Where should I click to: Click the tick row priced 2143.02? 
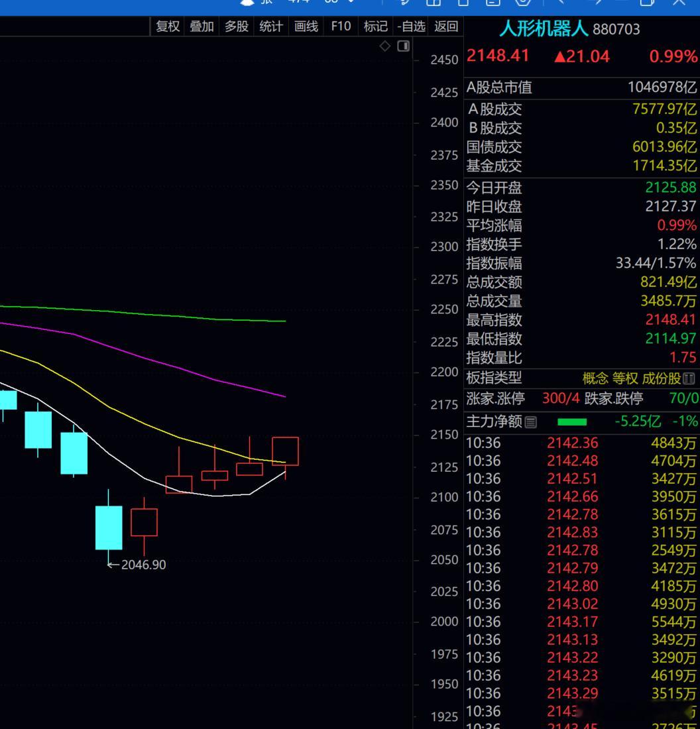pos(581,604)
